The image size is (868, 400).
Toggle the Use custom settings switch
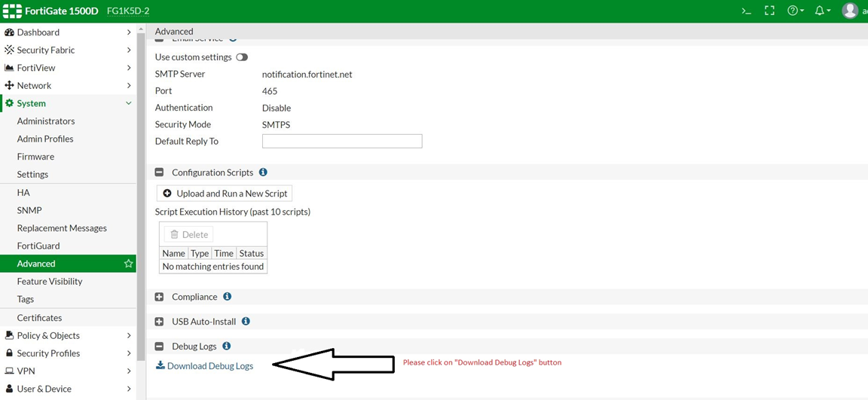(x=242, y=57)
